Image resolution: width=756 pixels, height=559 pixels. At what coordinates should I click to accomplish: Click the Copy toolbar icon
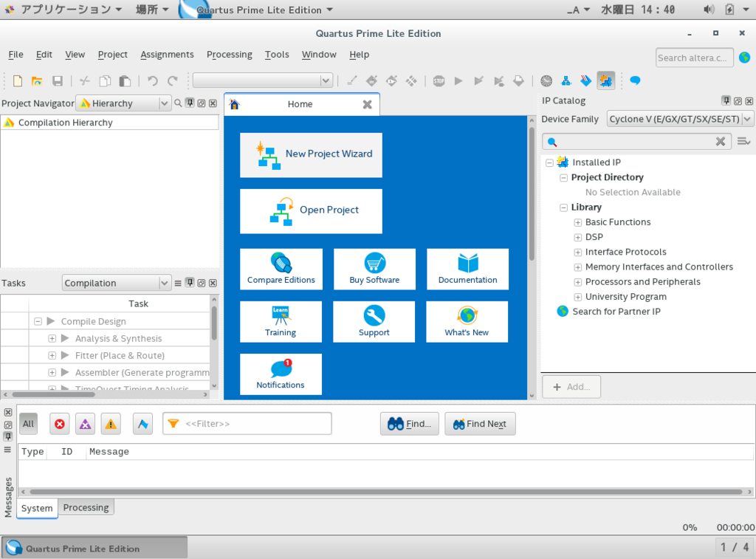(105, 80)
